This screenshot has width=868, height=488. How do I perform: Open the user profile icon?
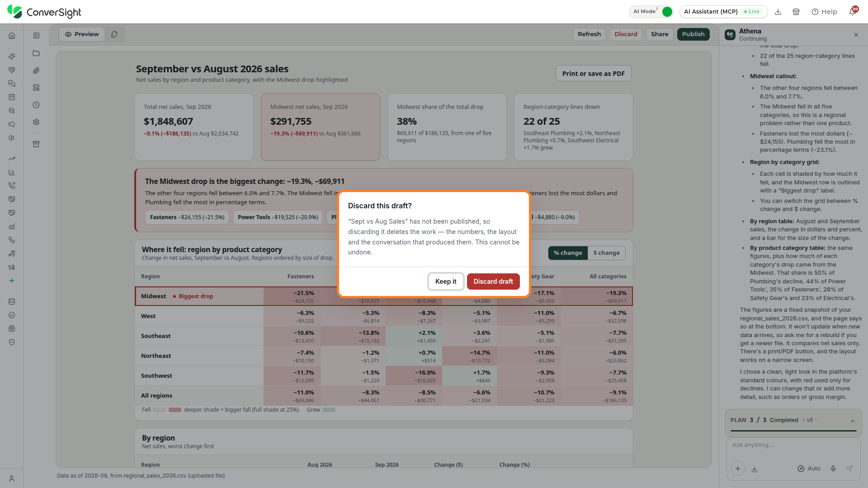(12, 479)
